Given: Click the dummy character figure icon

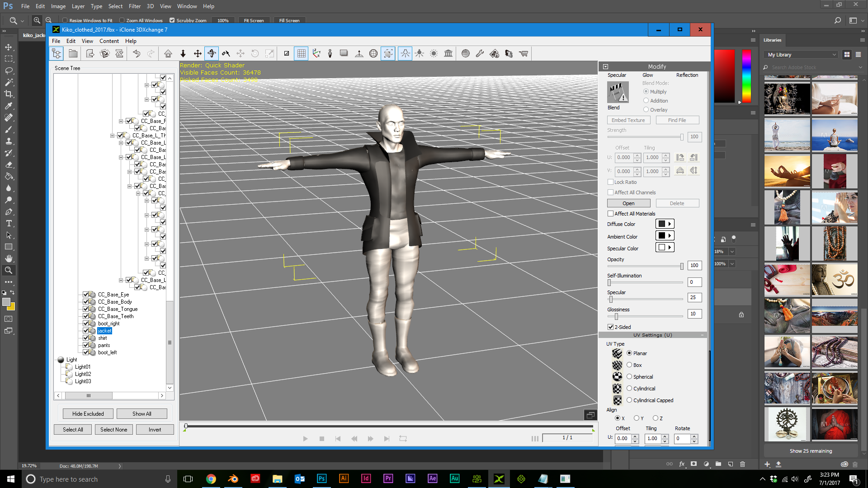Looking at the screenshot, I should (330, 54).
